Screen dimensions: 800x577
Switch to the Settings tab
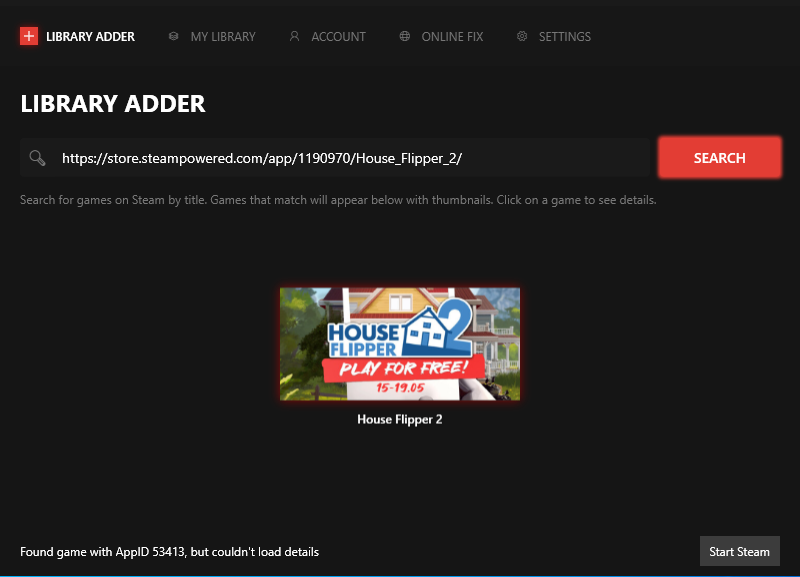tap(564, 37)
